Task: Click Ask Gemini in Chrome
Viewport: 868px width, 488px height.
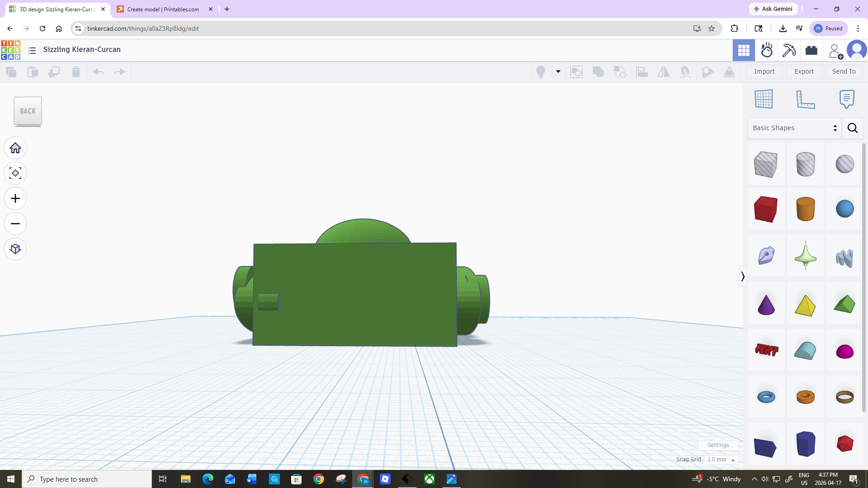Action: point(773,9)
